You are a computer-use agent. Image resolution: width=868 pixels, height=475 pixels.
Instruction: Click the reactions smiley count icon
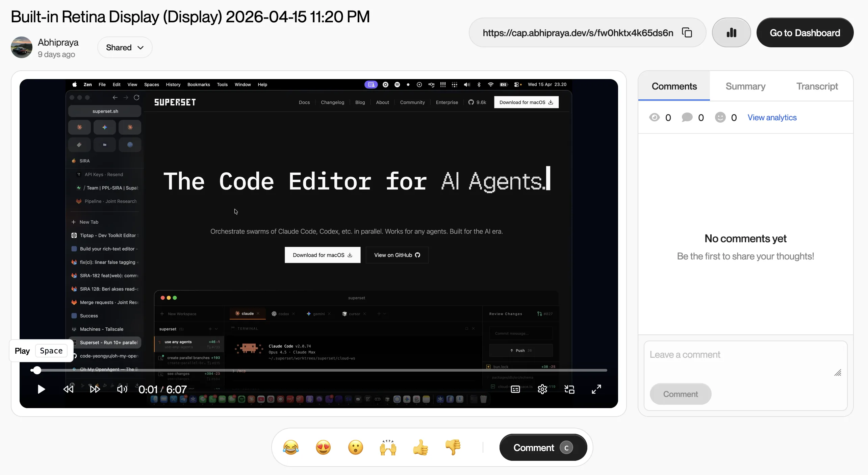(x=720, y=118)
